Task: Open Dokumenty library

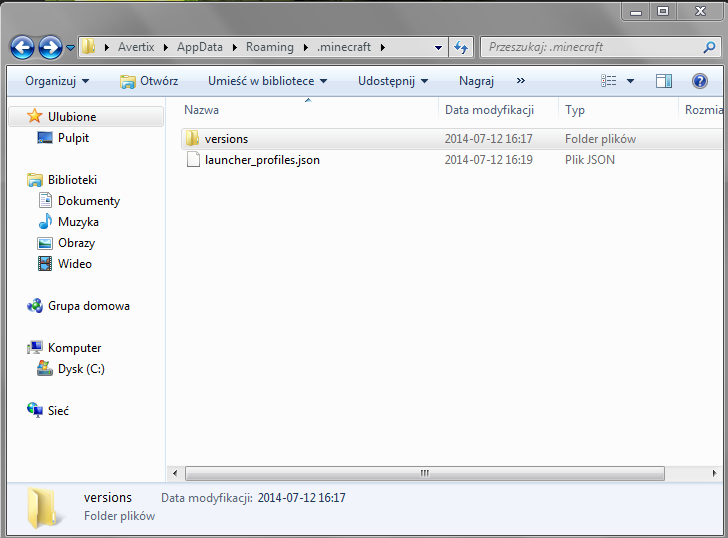Action: pyautogui.click(x=89, y=201)
